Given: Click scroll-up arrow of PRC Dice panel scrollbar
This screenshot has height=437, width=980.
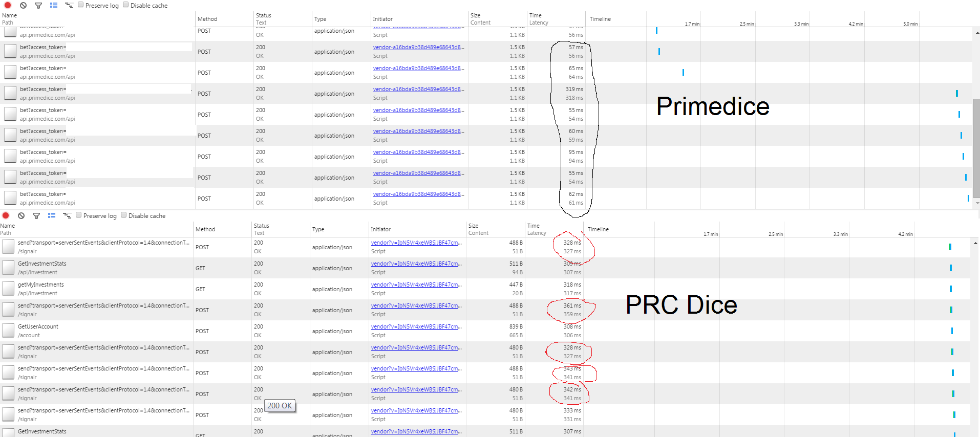Looking at the screenshot, I should 975,243.
